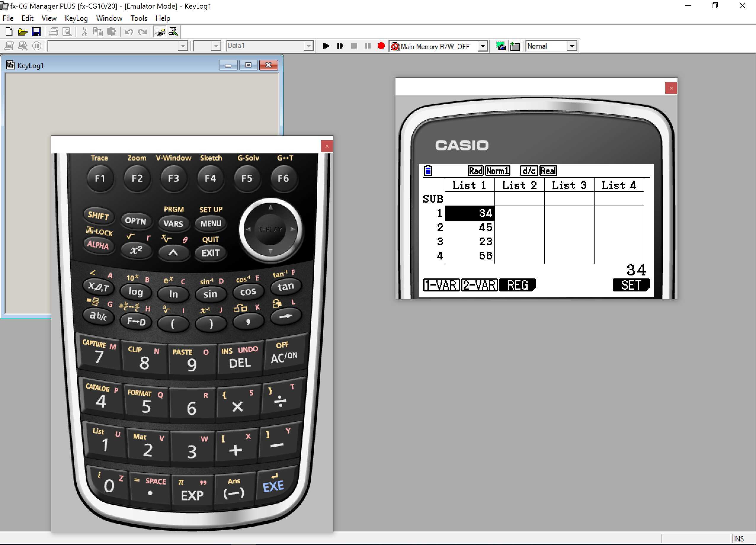Image resolution: width=756 pixels, height=545 pixels.
Task: Expand the Main Memory R/W dropdown
Action: pyautogui.click(x=482, y=46)
